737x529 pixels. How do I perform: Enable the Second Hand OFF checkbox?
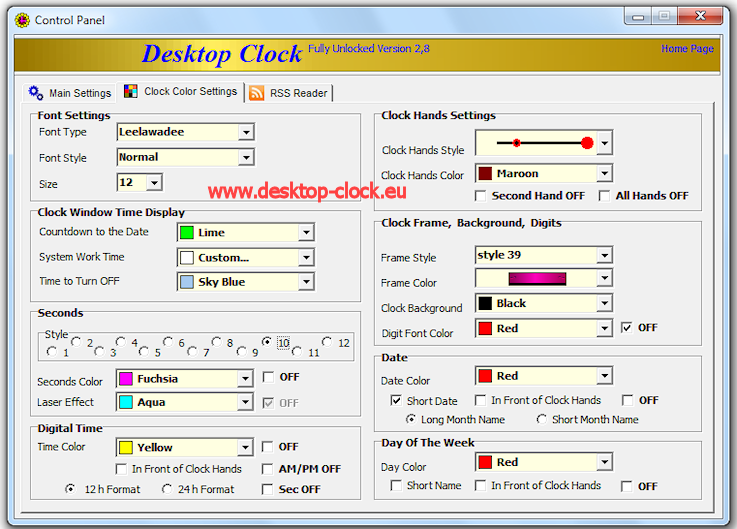coord(480,196)
